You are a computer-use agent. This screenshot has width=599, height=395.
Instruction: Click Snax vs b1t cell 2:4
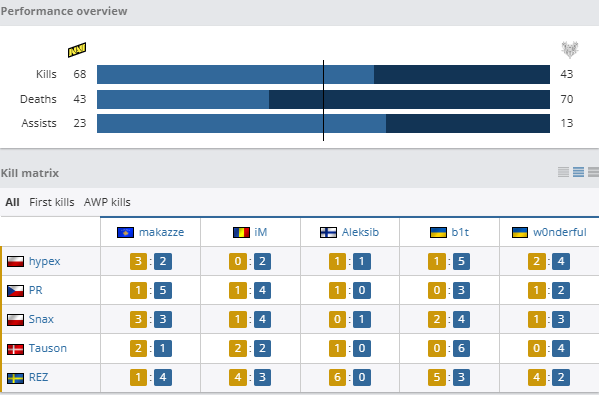point(449,319)
